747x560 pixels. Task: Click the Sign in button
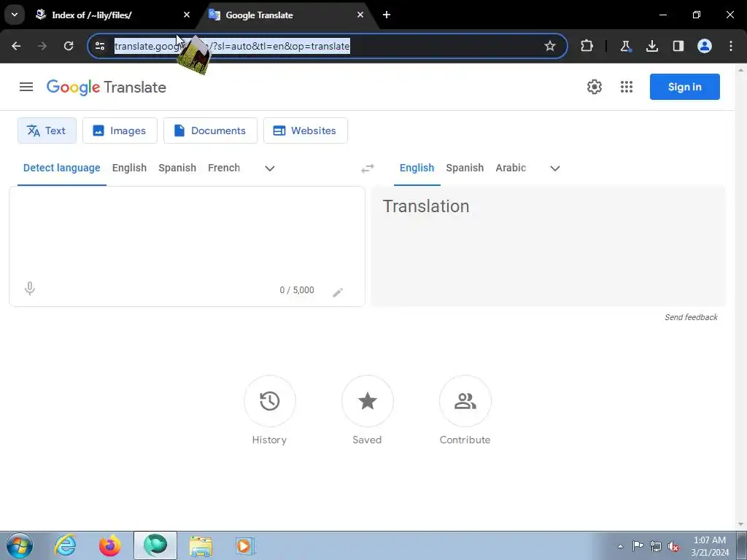tap(684, 87)
